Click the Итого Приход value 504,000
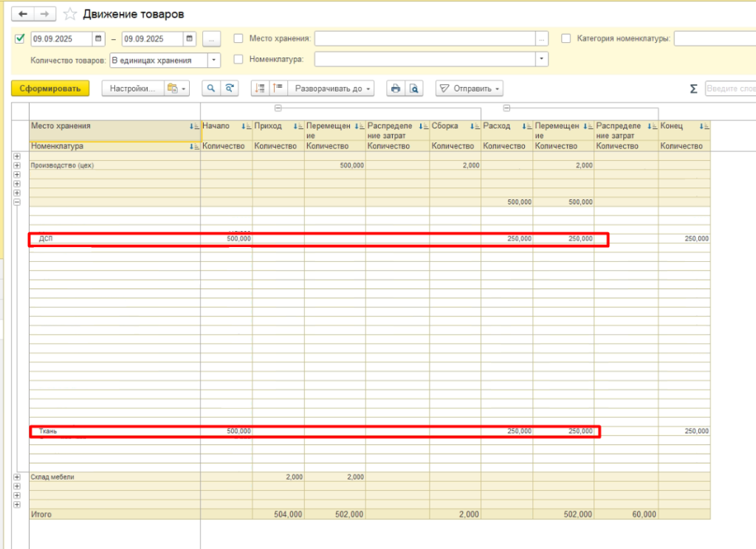Screen dimensions: 756x549 coord(288,514)
